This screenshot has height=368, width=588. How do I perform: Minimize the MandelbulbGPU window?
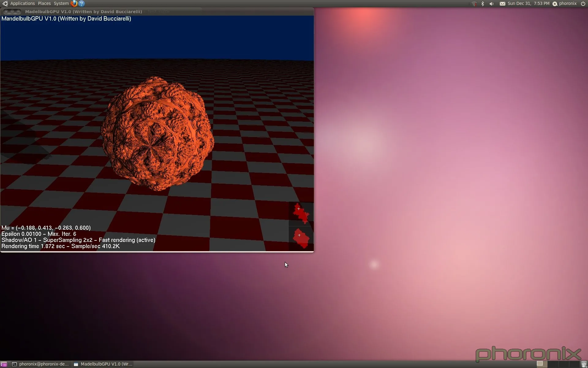[12, 12]
